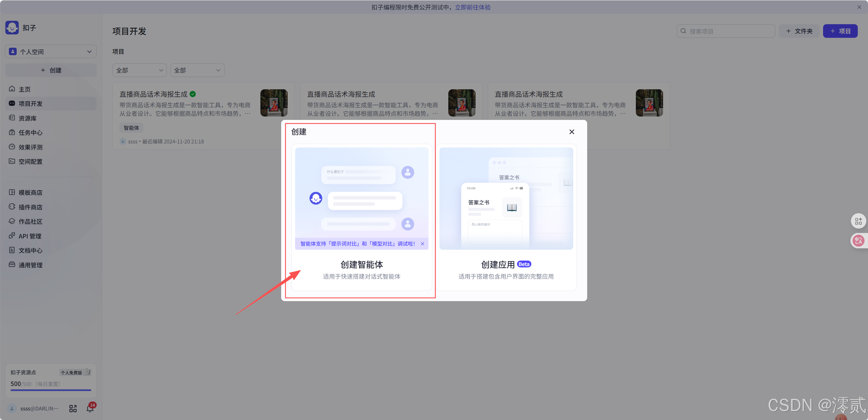Click the 搜索项目 search field
The height and width of the screenshot is (420, 868).
click(x=725, y=31)
